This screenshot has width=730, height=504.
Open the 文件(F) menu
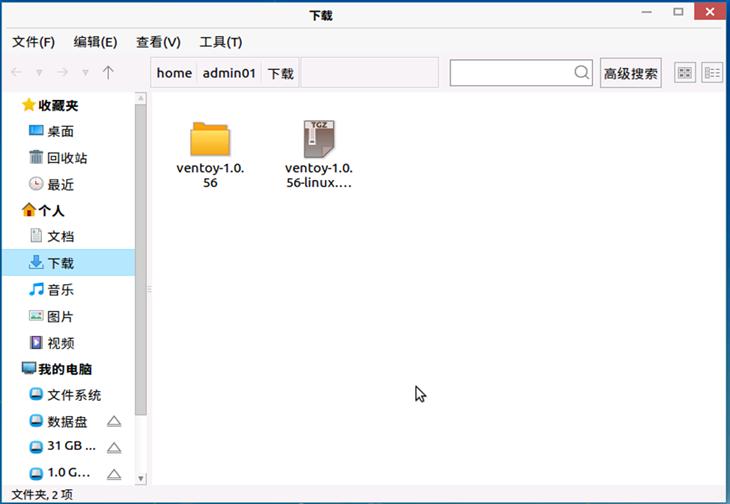click(x=33, y=42)
